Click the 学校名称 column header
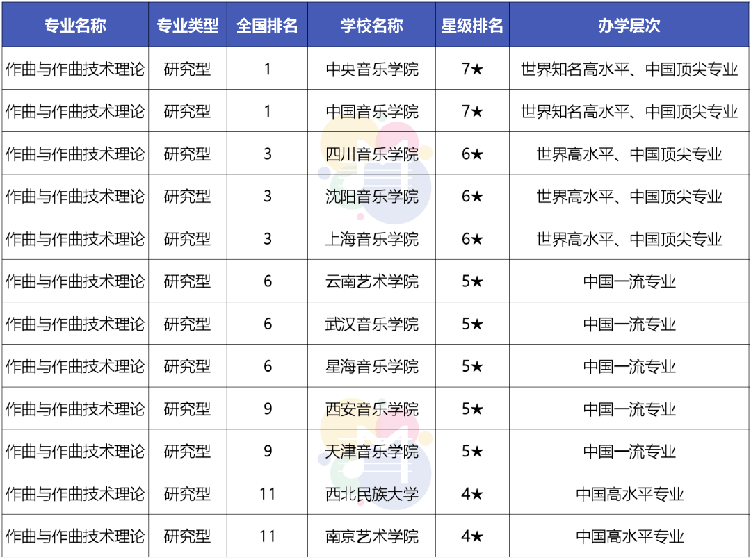The height and width of the screenshot is (560, 751). tap(371, 26)
